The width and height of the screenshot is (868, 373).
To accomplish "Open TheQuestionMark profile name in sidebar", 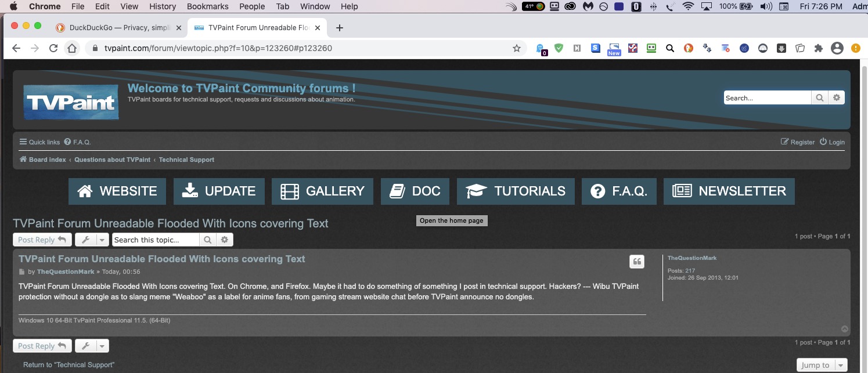I will click(x=692, y=258).
